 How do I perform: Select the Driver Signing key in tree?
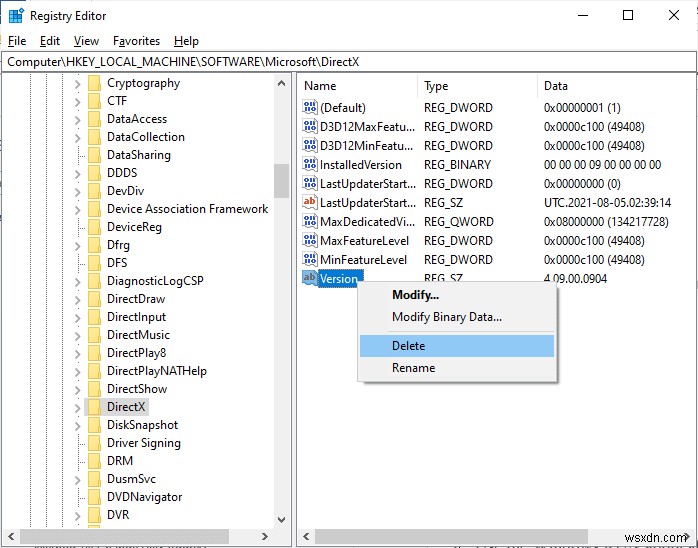pyautogui.click(x=144, y=443)
